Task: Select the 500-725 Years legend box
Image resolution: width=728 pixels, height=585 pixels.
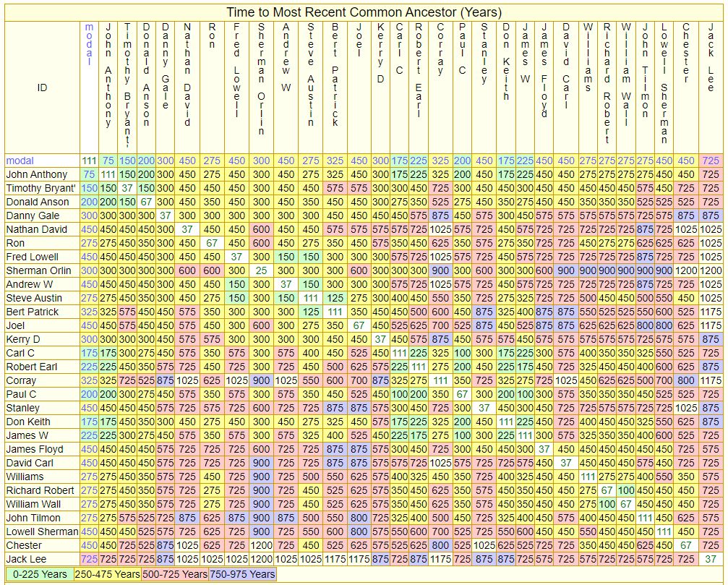Action: click(175, 574)
